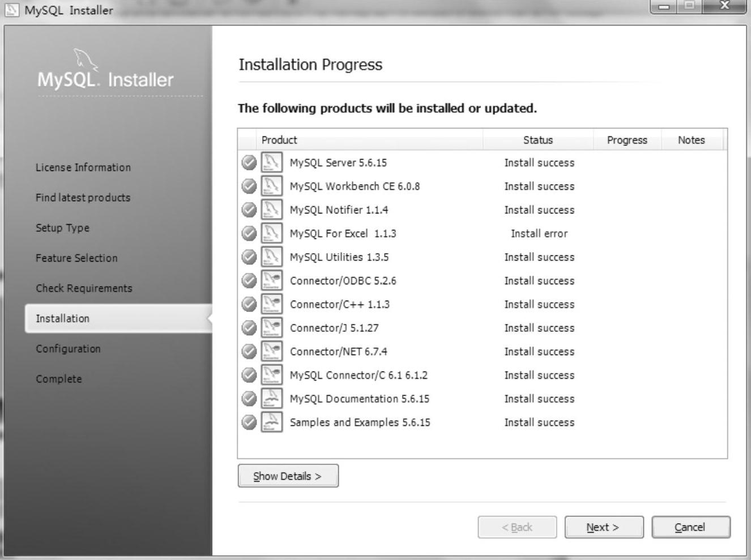Select the Connector/J 5.1.27 row text

click(x=334, y=328)
